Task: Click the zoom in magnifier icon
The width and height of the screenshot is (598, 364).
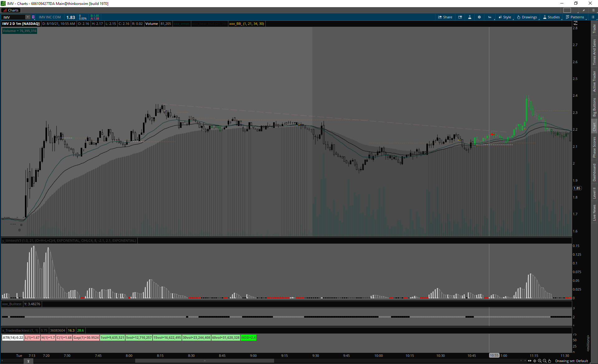Action: coord(540,361)
